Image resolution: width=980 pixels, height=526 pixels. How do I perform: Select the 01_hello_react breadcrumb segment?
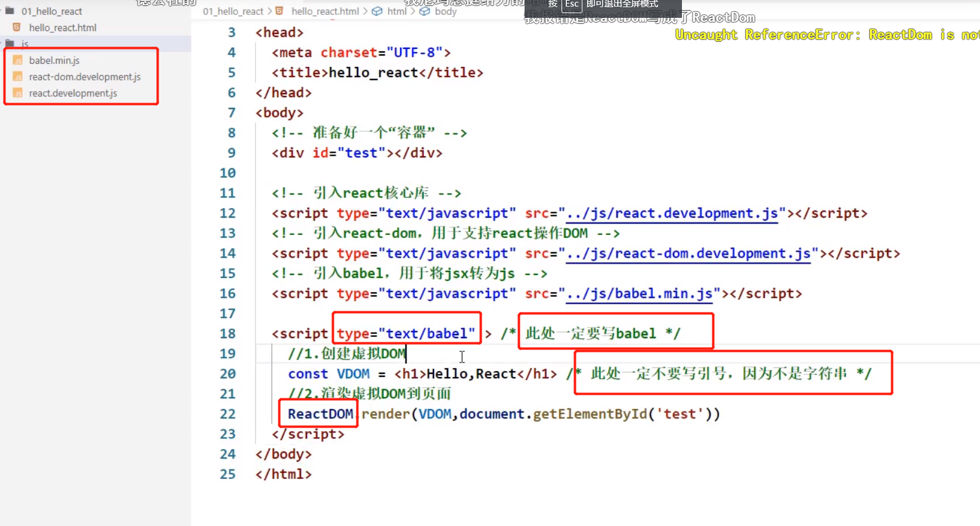[x=233, y=11]
